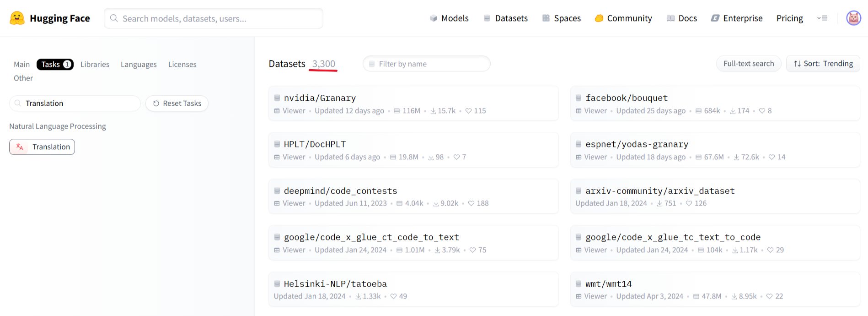The image size is (868, 316).
Task: Switch to the Licenses filter tab
Action: [x=182, y=65]
